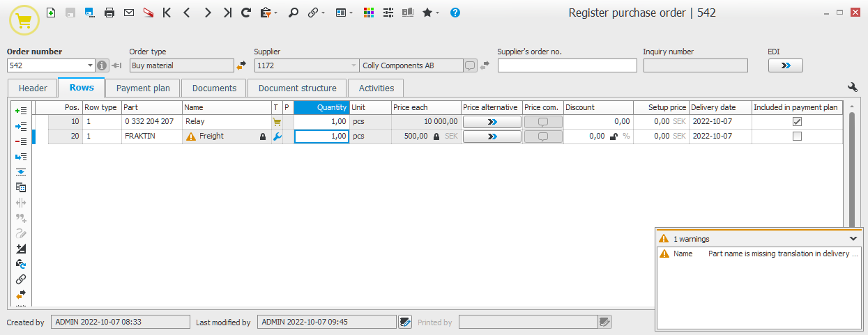Viewport: 868px width, 335px height.
Task: Open the Payment plan tab
Action: [x=143, y=88]
